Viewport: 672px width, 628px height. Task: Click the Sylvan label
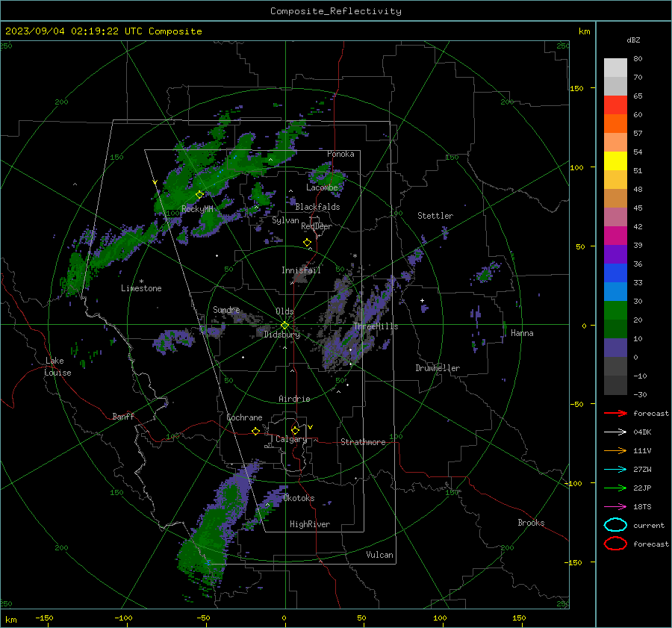[x=285, y=220]
